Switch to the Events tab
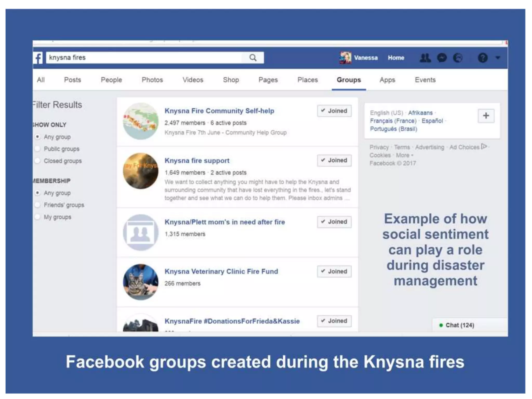 [x=425, y=80]
